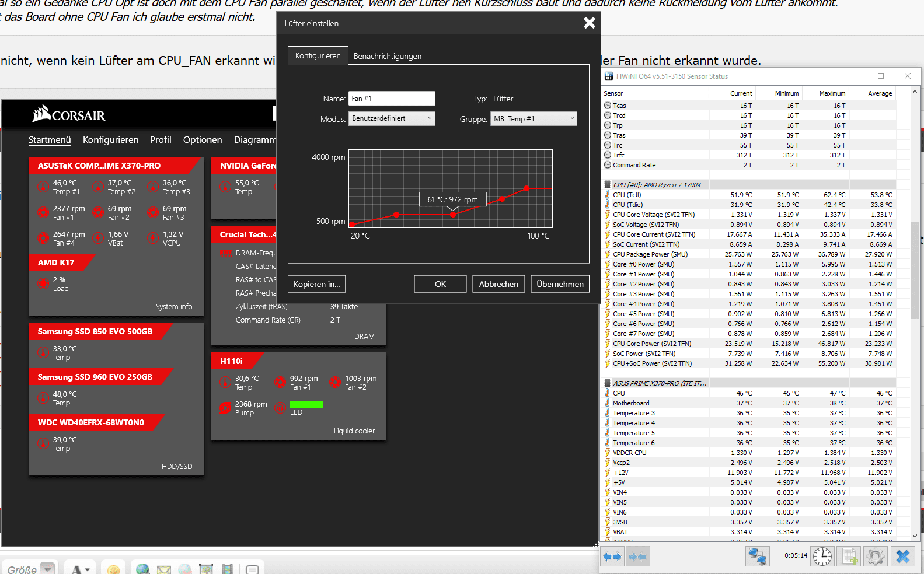Click the email envelope icon in the editor toolbar

point(164,569)
